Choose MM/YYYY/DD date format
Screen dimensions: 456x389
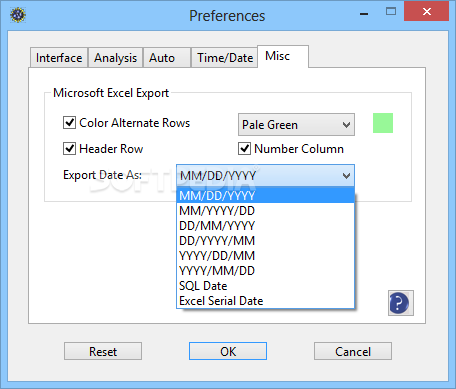click(265, 211)
